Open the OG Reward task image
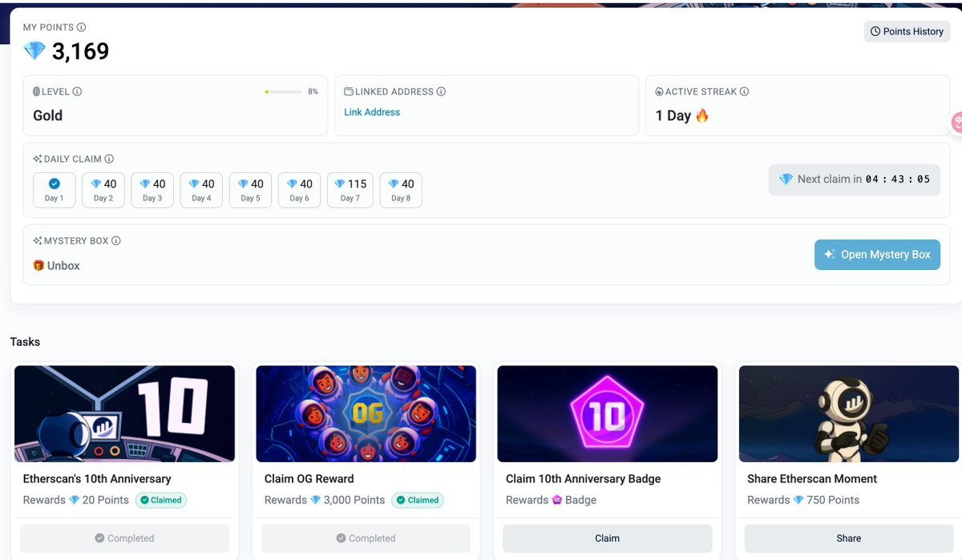962x560 pixels. (x=366, y=413)
